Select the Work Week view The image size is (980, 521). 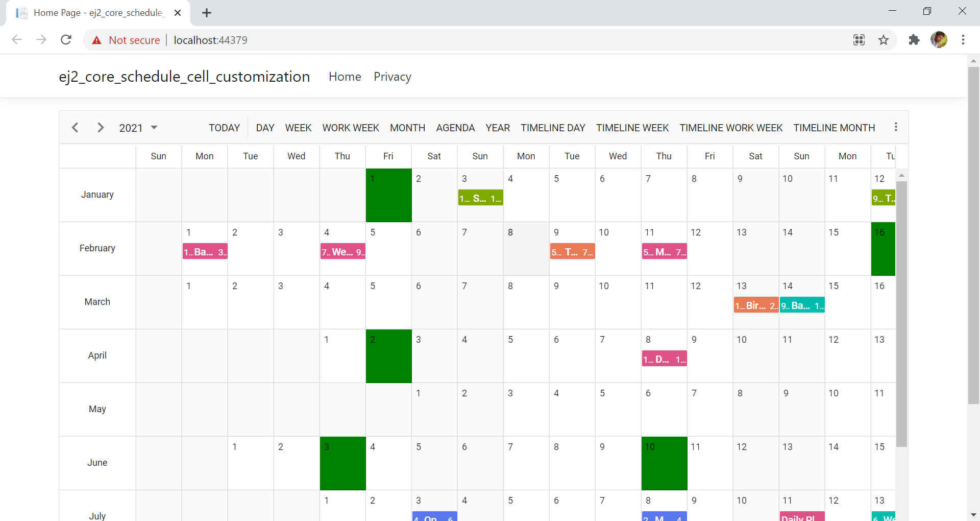click(350, 128)
